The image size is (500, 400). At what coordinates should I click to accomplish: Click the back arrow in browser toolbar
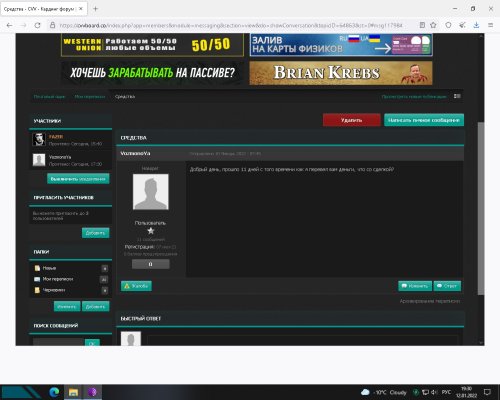10,25
